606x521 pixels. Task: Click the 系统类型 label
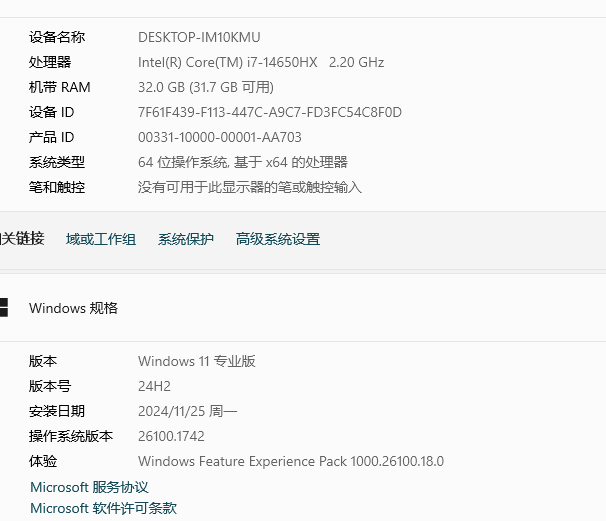click(x=57, y=162)
